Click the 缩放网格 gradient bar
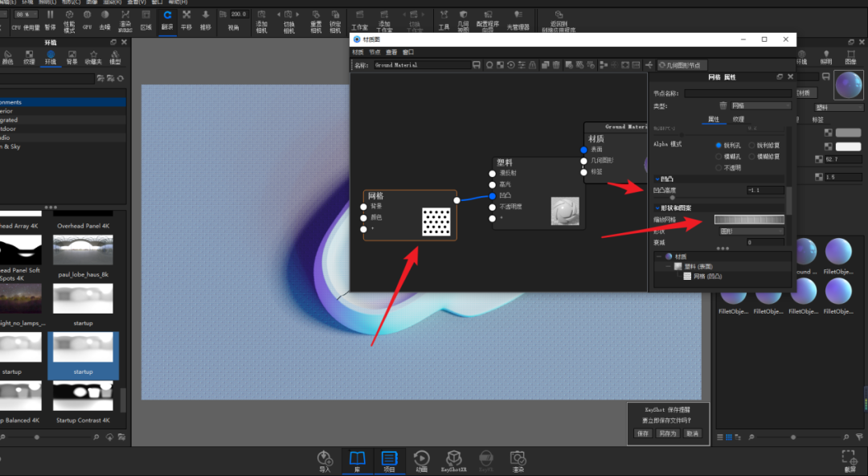 [749, 220]
